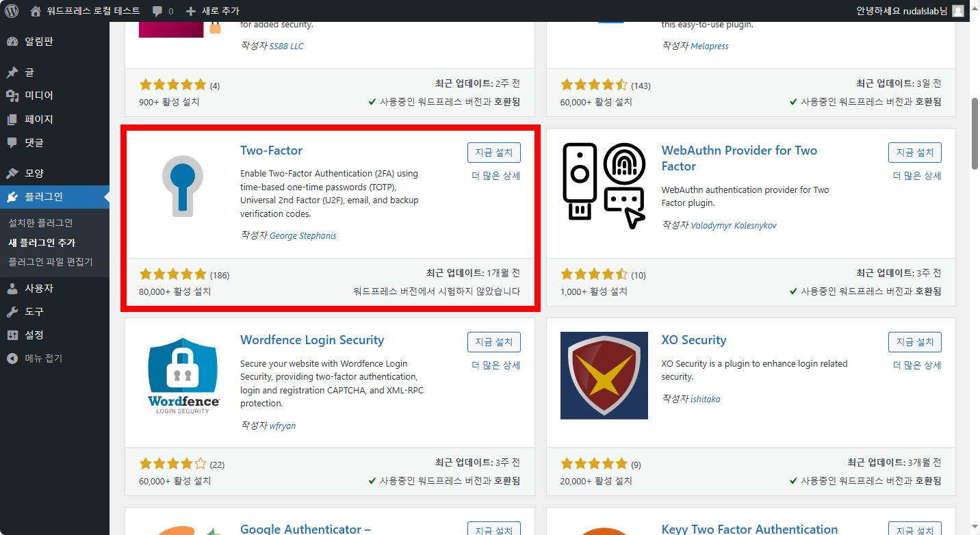Open the 새로 추가 menu
The width and height of the screenshot is (980, 535).
pyautogui.click(x=213, y=11)
